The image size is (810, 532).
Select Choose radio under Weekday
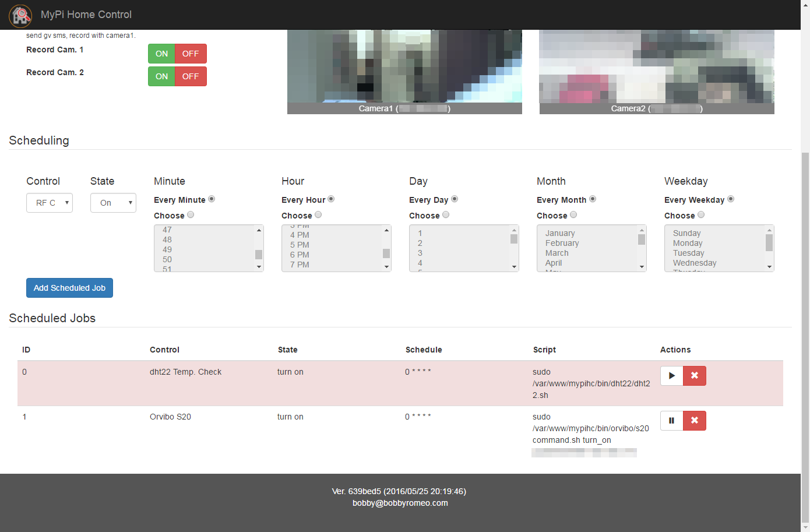click(701, 214)
